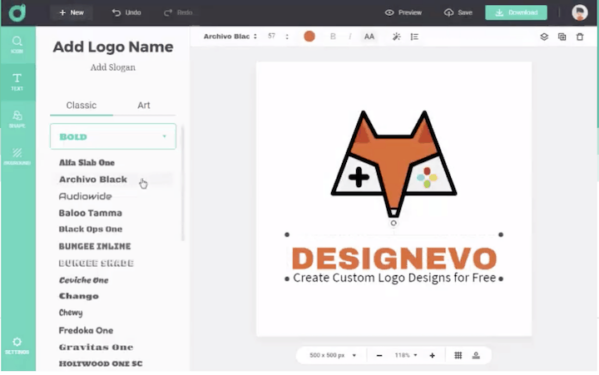Select the DESIGNEVO text on canvas

pyautogui.click(x=394, y=259)
